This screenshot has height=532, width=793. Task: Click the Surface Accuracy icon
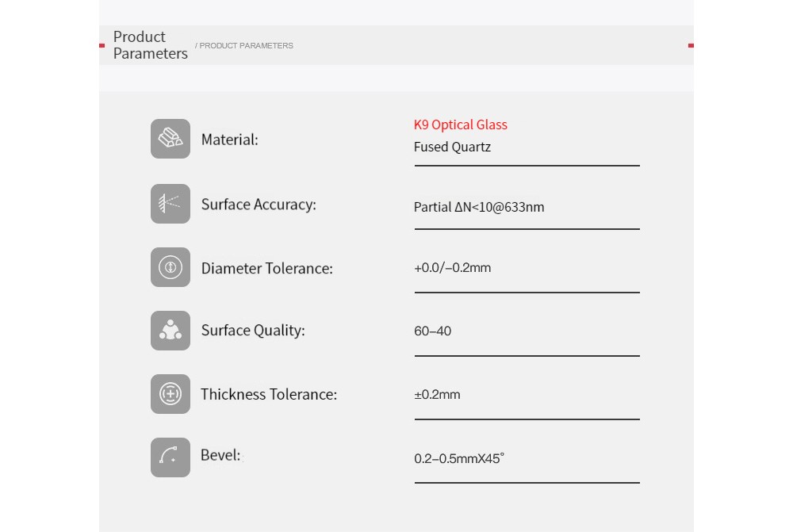coord(170,204)
